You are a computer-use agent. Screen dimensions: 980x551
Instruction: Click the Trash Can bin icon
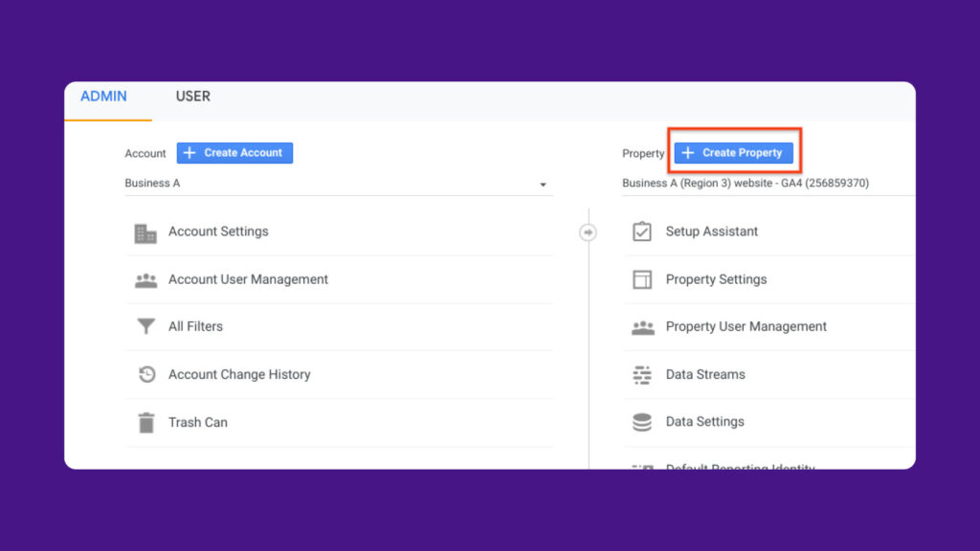146,423
